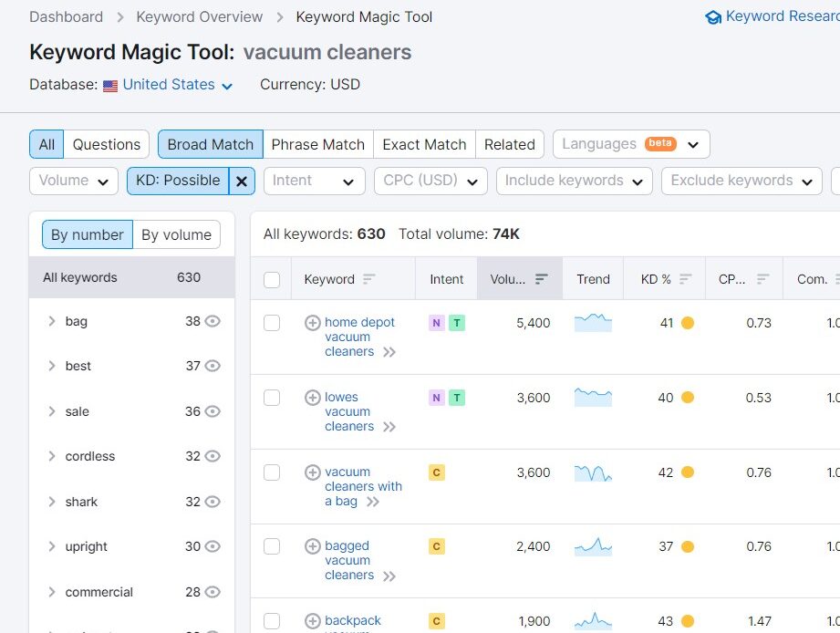The height and width of the screenshot is (633, 840).
Task: Toggle eye icon for 'best' group
Action: point(213,366)
